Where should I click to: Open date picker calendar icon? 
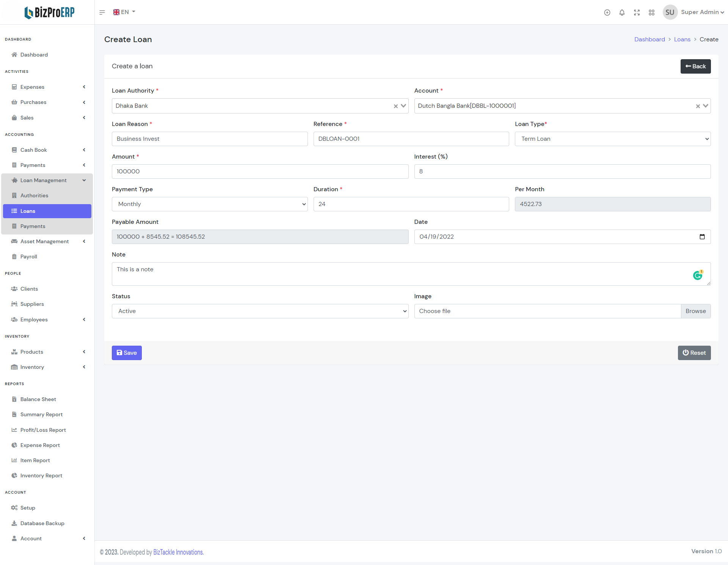[x=702, y=237]
